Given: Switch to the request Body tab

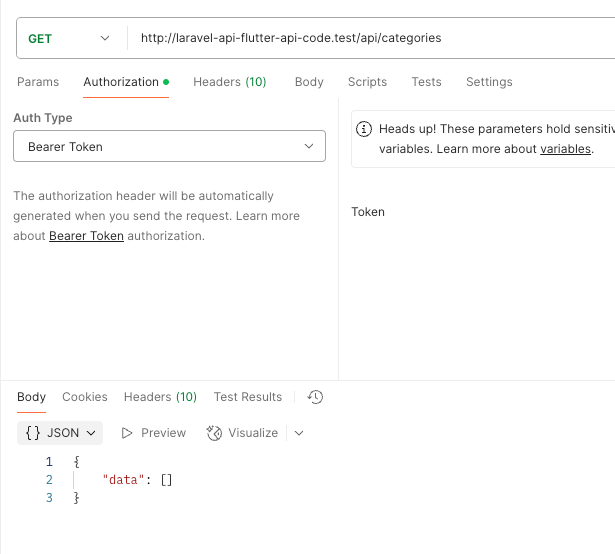Looking at the screenshot, I should click(x=309, y=82).
